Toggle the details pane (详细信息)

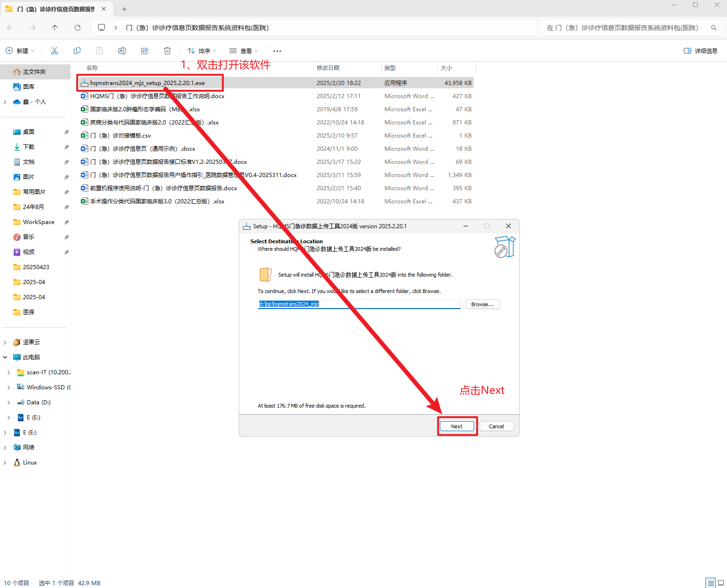click(701, 51)
